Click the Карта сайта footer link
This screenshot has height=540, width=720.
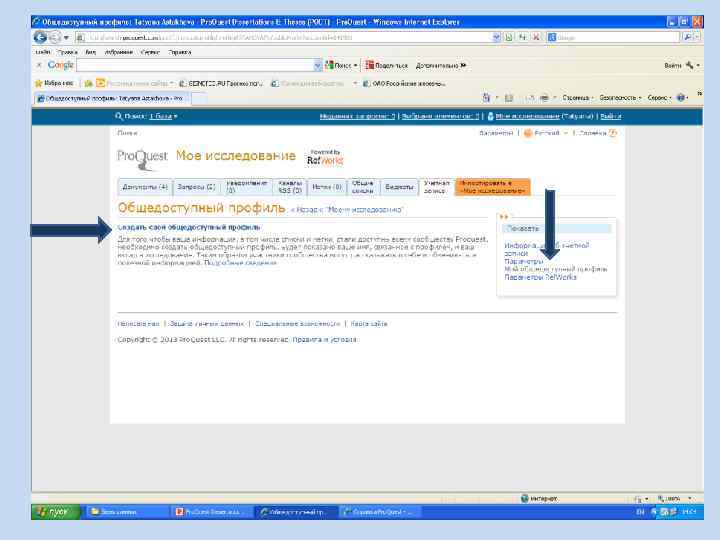tap(369, 324)
